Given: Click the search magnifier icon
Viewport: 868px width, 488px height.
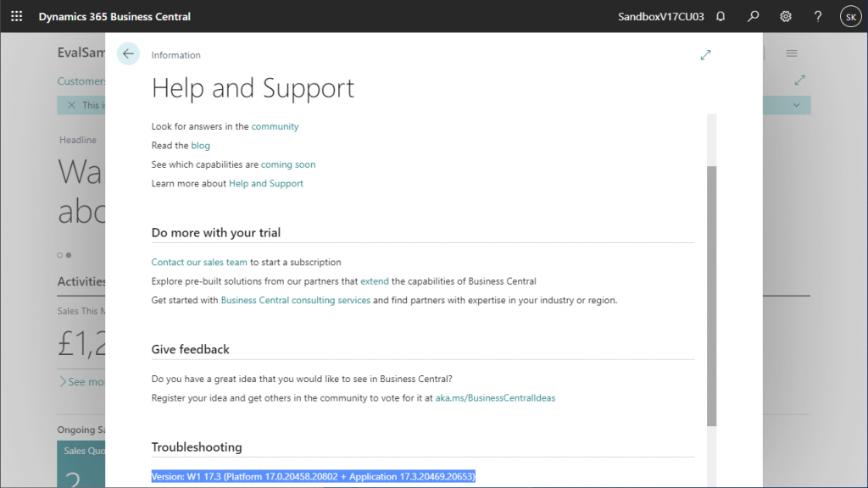Looking at the screenshot, I should (x=753, y=17).
